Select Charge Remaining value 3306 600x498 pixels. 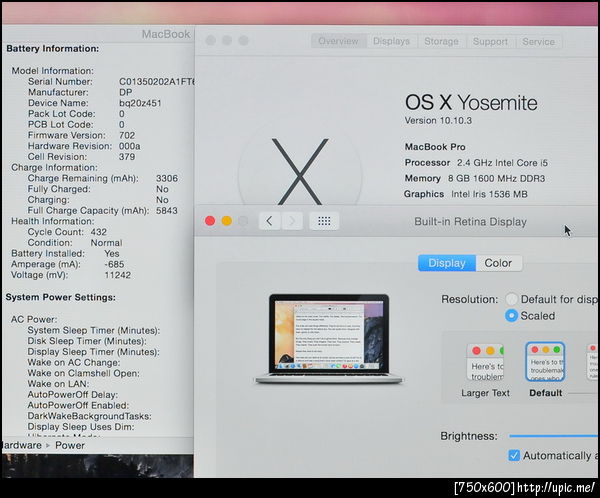(x=167, y=178)
